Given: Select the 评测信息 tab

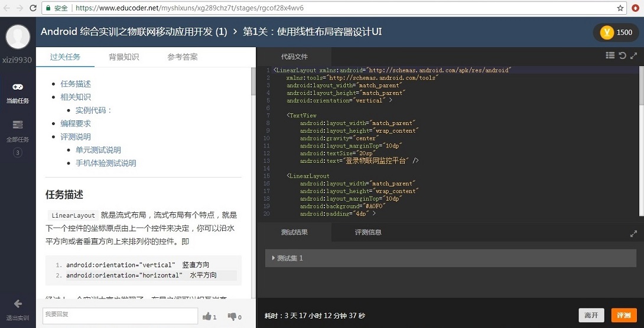Looking at the screenshot, I should (368, 232).
